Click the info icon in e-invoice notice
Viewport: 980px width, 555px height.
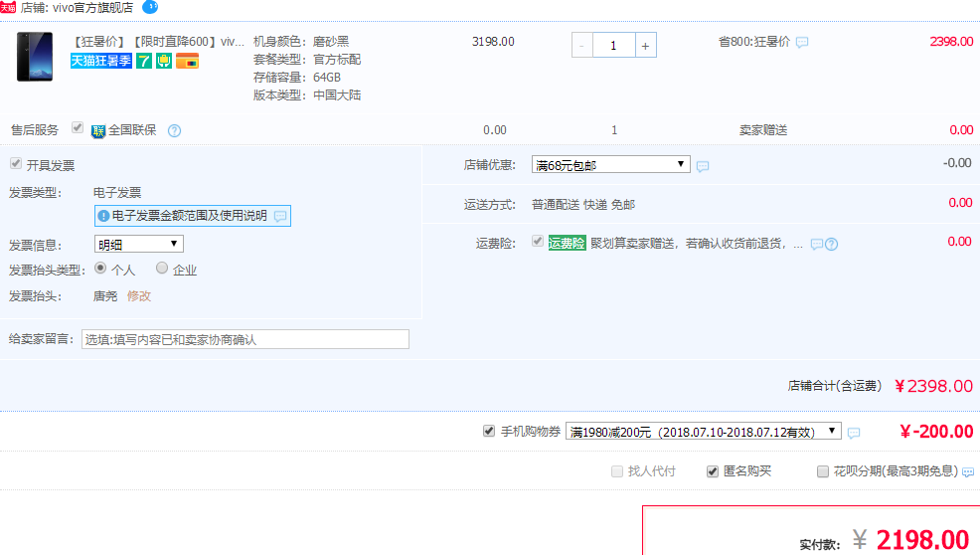103,216
